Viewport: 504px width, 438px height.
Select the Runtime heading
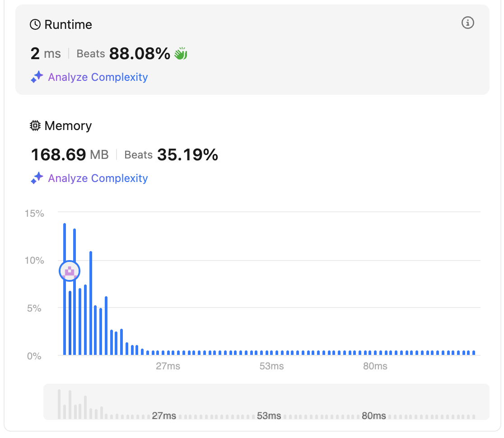(x=68, y=24)
